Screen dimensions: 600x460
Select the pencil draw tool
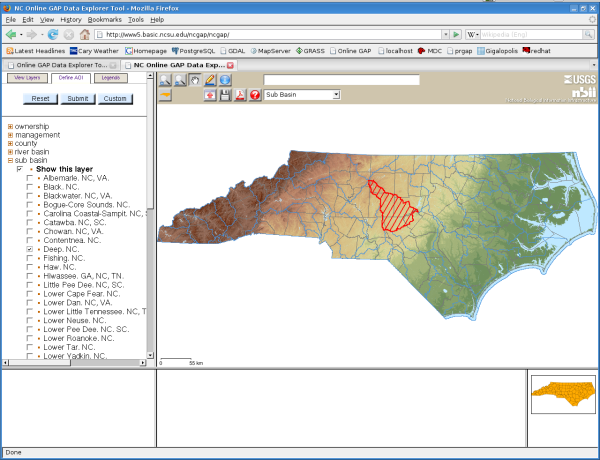coord(210,80)
